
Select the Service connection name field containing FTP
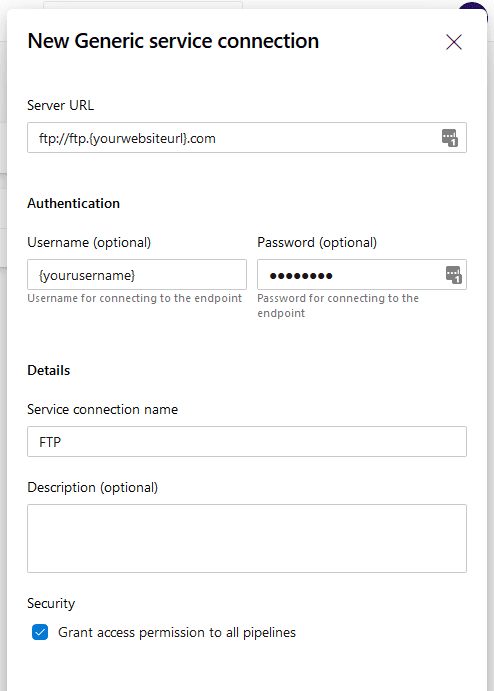247,442
